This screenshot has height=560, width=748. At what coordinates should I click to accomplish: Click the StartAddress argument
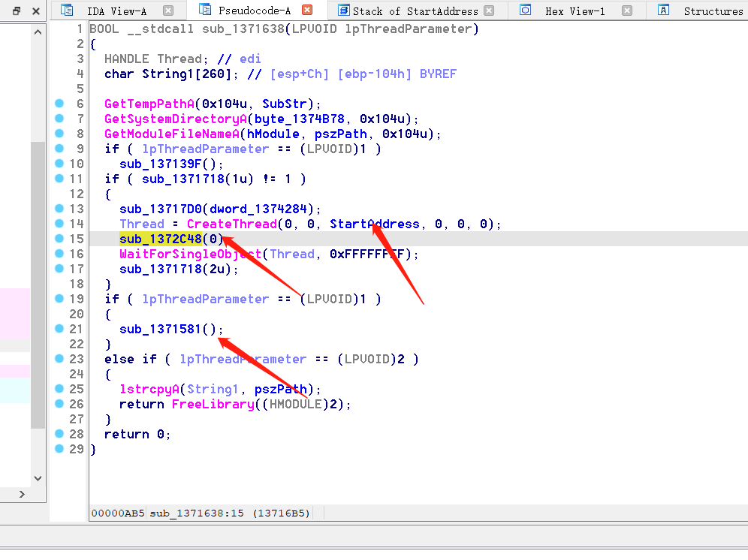(375, 224)
